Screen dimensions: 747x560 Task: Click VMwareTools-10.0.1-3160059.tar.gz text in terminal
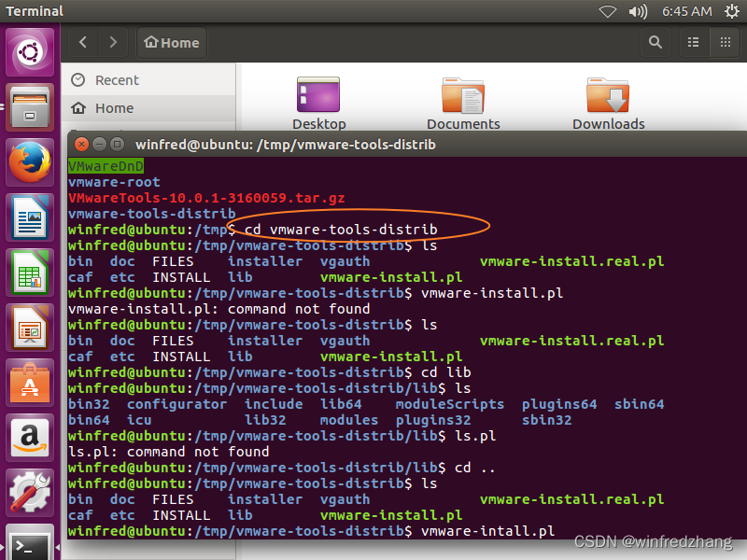tap(206, 198)
